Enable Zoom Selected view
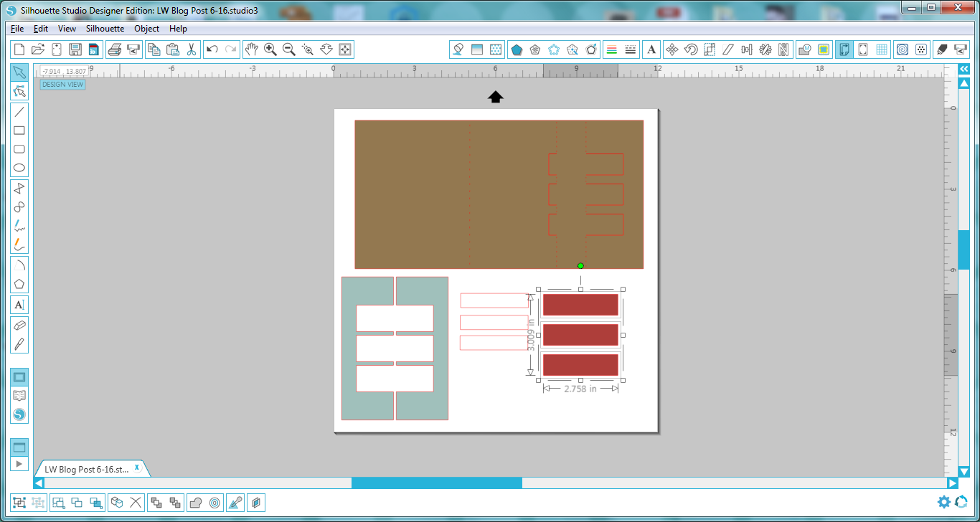The height and width of the screenshot is (522, 980). click(307, 49)
